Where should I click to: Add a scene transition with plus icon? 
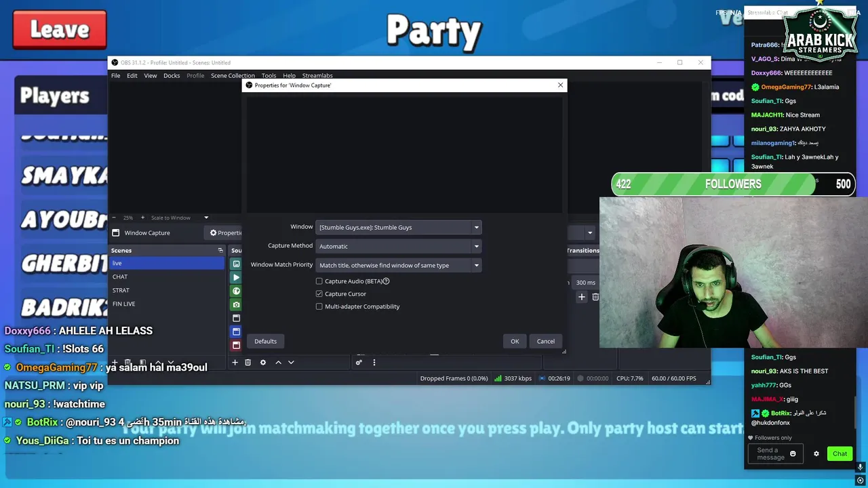581,297
